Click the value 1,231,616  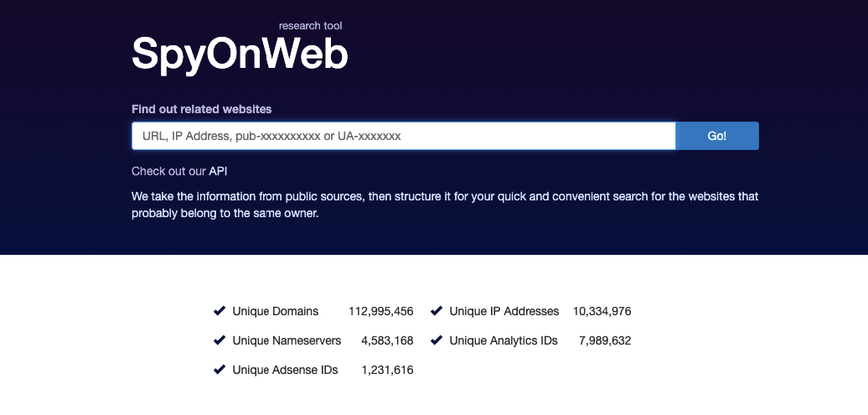click(387, 370)
